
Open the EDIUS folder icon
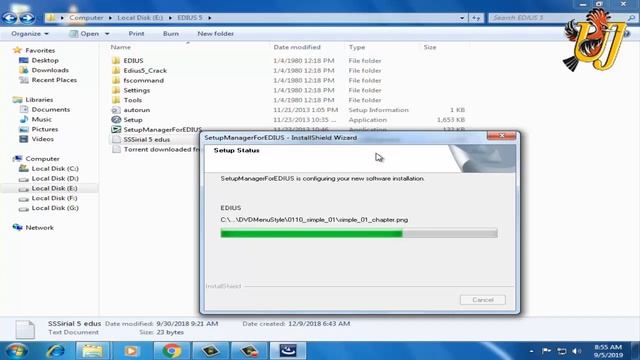tap(116, 60)
